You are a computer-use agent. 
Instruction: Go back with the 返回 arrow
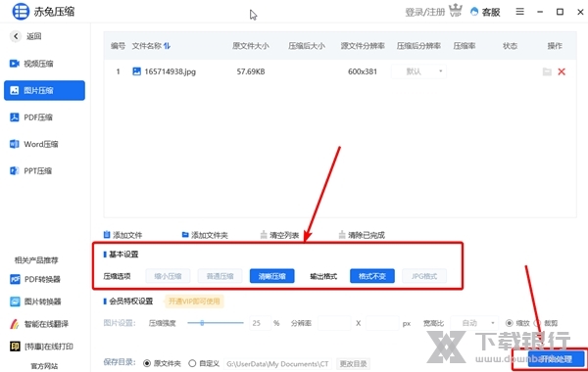point(16,36)
